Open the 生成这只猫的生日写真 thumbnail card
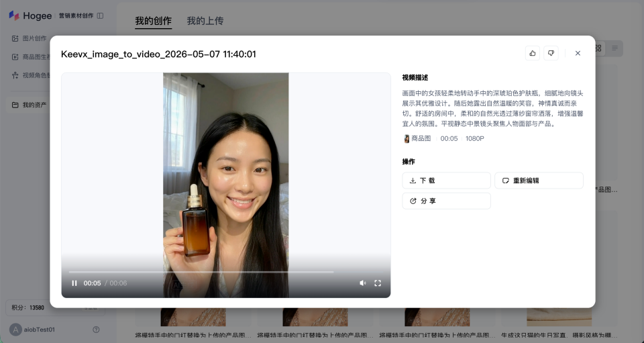 [x=559, y=317]
